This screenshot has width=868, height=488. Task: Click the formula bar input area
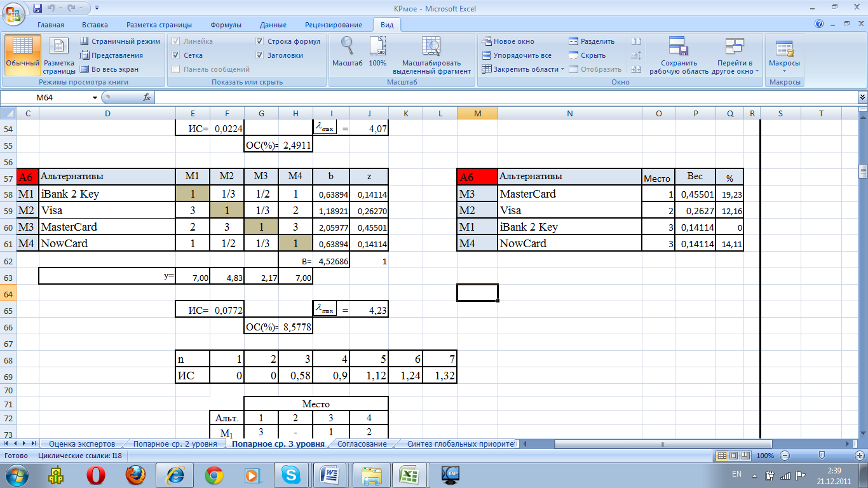(x=506, y=97)
